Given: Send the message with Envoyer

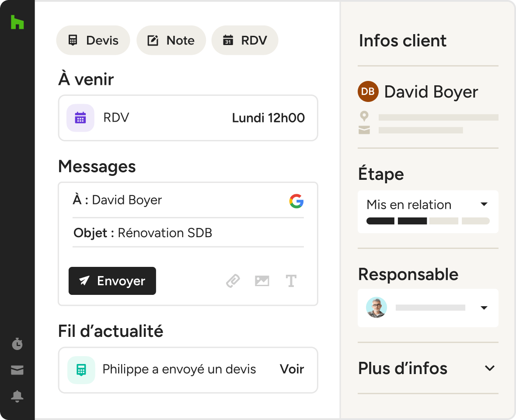Looking at the screenshot, I should click(112, 281).
